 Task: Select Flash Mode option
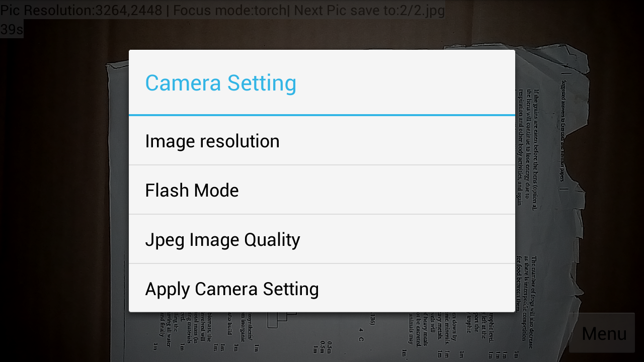(322, 190)
